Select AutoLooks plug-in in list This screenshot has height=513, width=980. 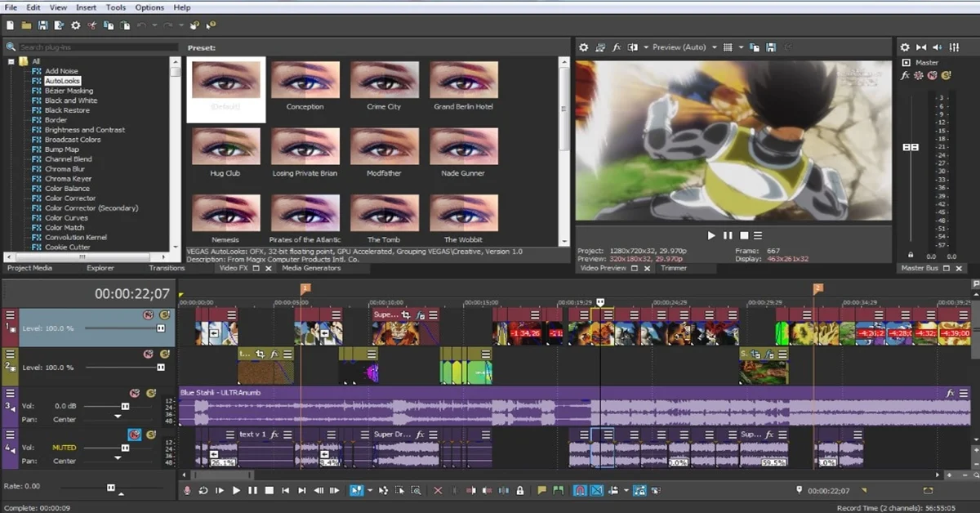coord(62,81)
